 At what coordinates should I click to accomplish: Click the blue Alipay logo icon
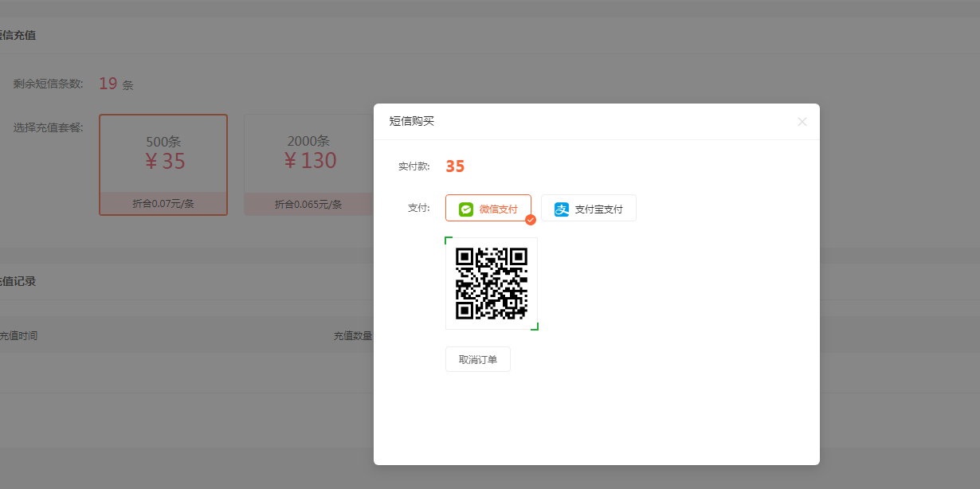(562, 209)
